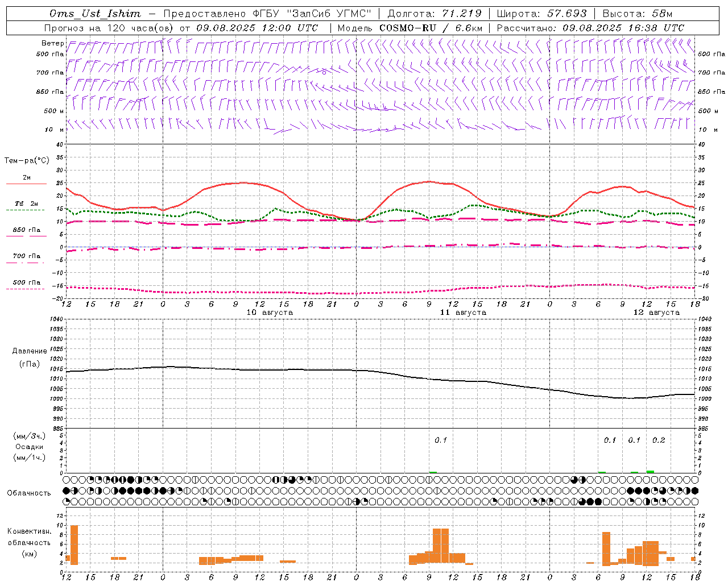Select the Td 2м dew point legend entry

[x=26, y=203]
